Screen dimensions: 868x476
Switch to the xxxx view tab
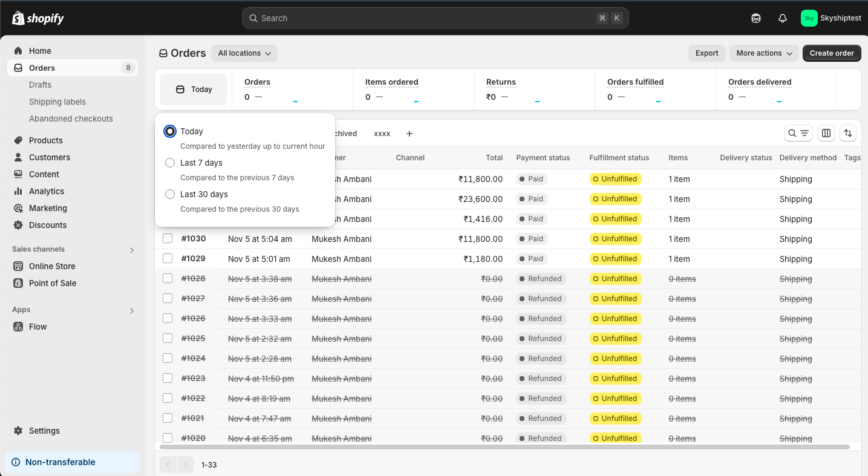pyautogui.click(x=382, y=134)
